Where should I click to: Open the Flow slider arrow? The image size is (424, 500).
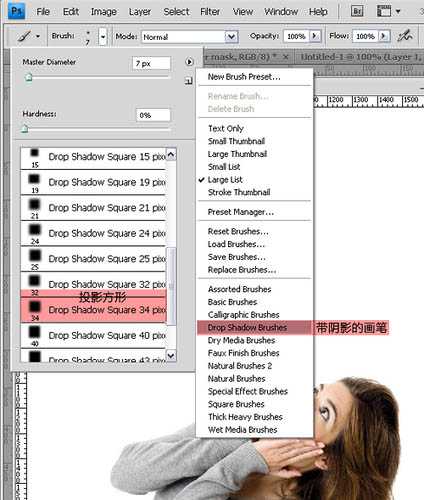tap(384, 36)
